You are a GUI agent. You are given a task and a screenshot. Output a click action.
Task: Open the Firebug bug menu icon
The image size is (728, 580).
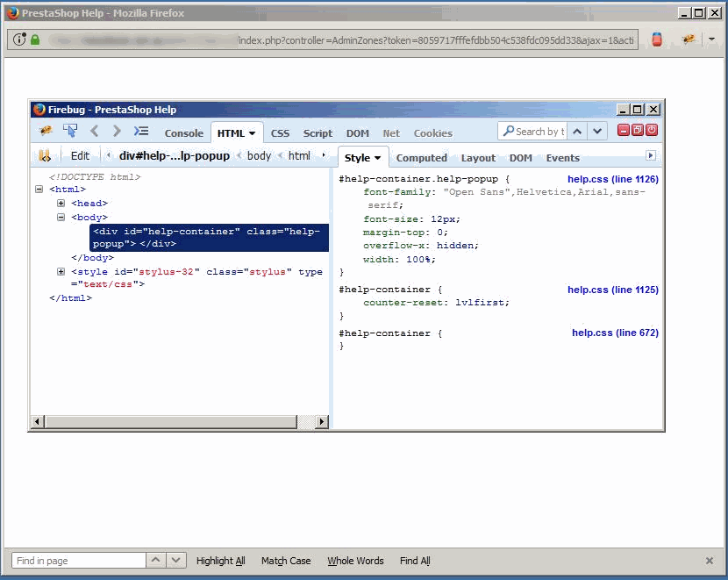[46, 131]
